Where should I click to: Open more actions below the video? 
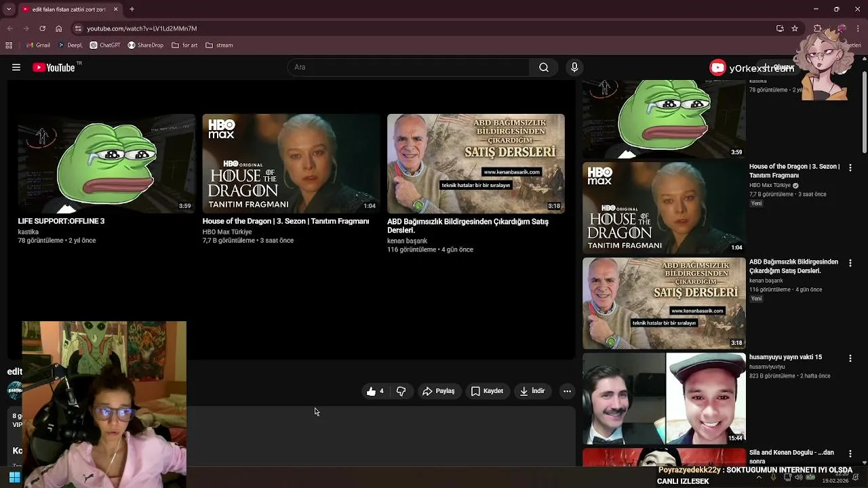click(x=567, y=391)
